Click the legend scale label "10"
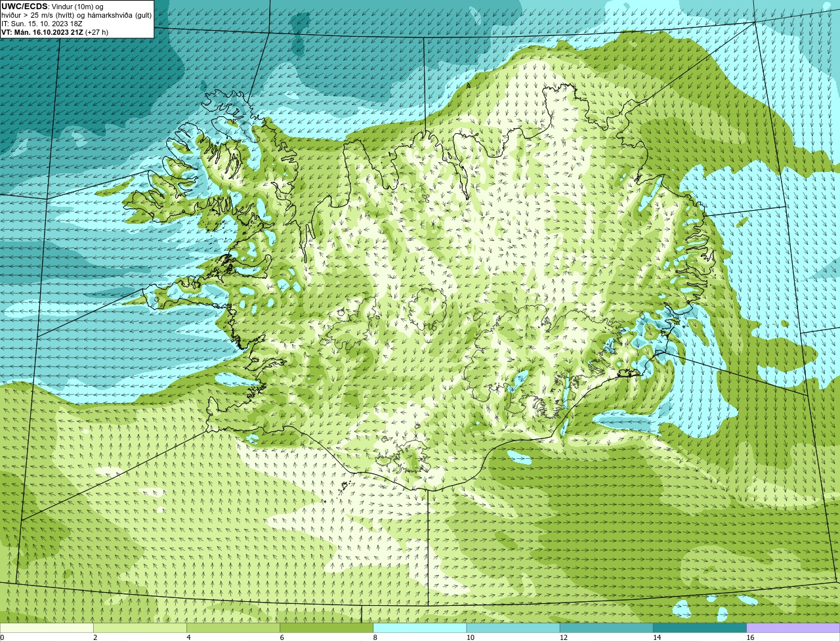The height and width of the screenshot is (642, 840). [470, 637]
